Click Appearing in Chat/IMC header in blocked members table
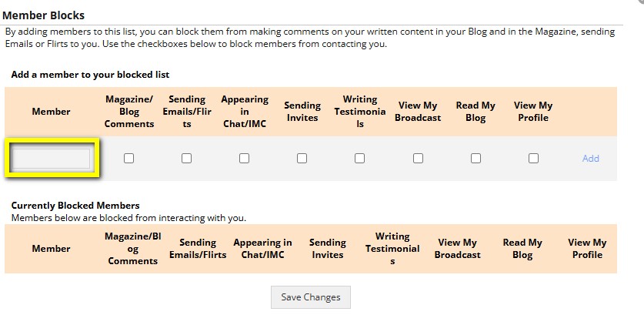Image resolution: width=644 pixels, height=315 pixels. pos(263,249)
